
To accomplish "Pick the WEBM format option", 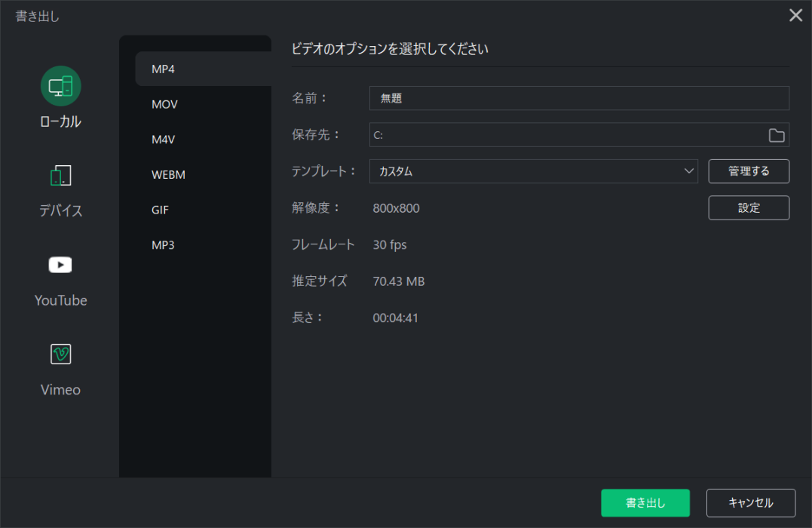I will click(168, 174).
